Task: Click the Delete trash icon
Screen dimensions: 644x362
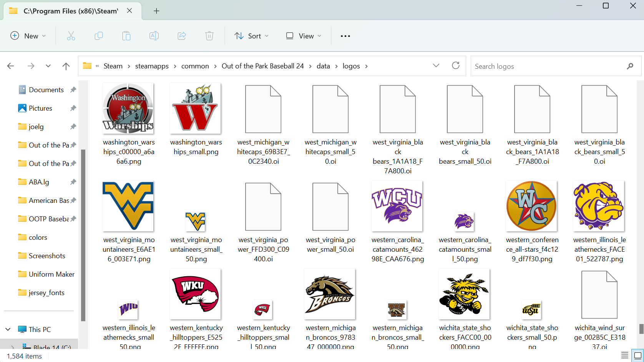Action: tap(209, 36)
